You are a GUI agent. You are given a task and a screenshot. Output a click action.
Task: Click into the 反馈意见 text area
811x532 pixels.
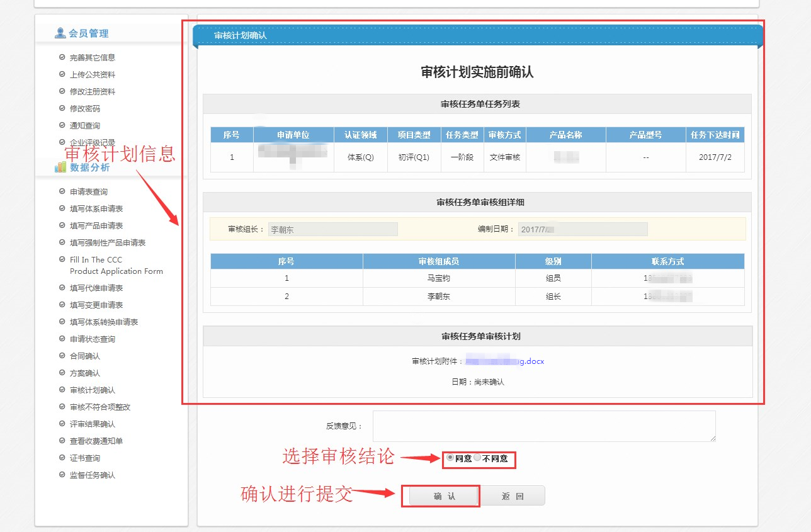[543, 426]
